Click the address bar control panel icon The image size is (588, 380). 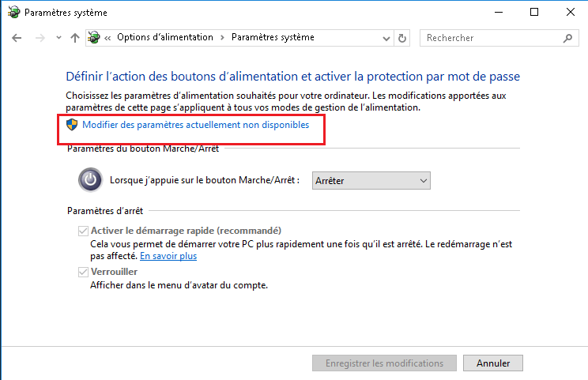(95, 38)
